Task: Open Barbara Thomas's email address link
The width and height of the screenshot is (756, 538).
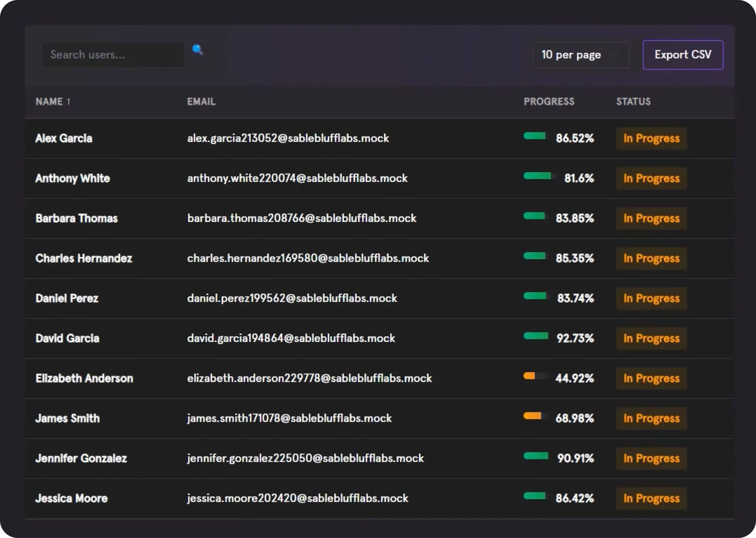Action: tap(302, 218)
